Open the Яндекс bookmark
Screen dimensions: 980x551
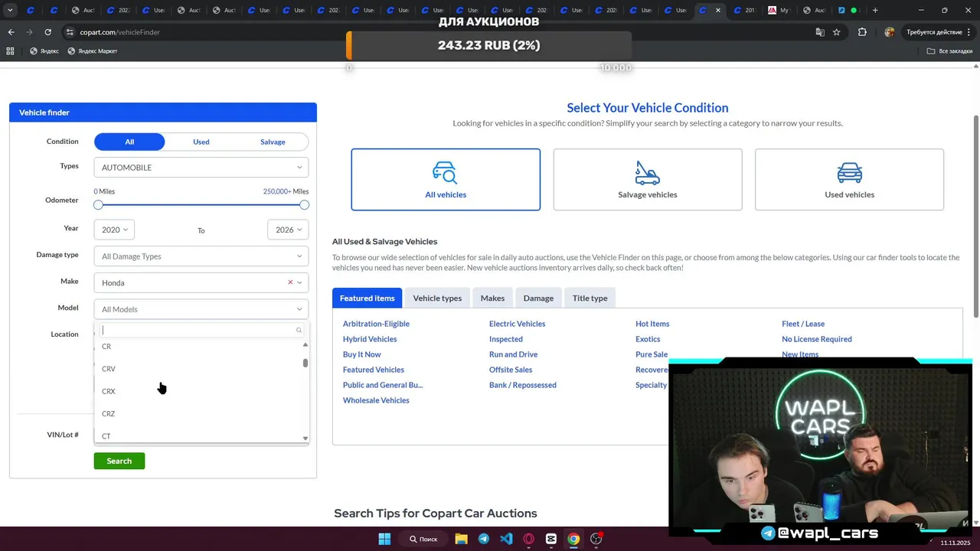(x=44, y=51)
